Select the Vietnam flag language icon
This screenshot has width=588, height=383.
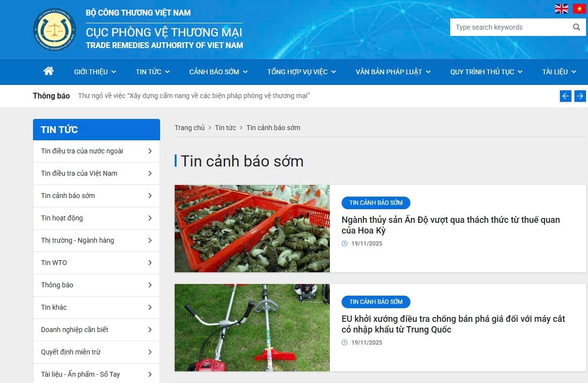[x=579, y=9]
